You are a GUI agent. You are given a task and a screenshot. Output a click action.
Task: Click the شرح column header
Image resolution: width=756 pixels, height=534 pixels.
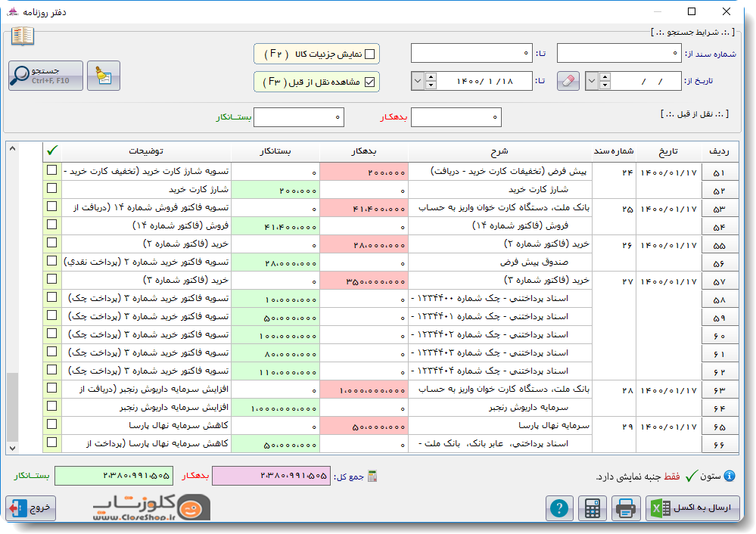pos(500,151)
